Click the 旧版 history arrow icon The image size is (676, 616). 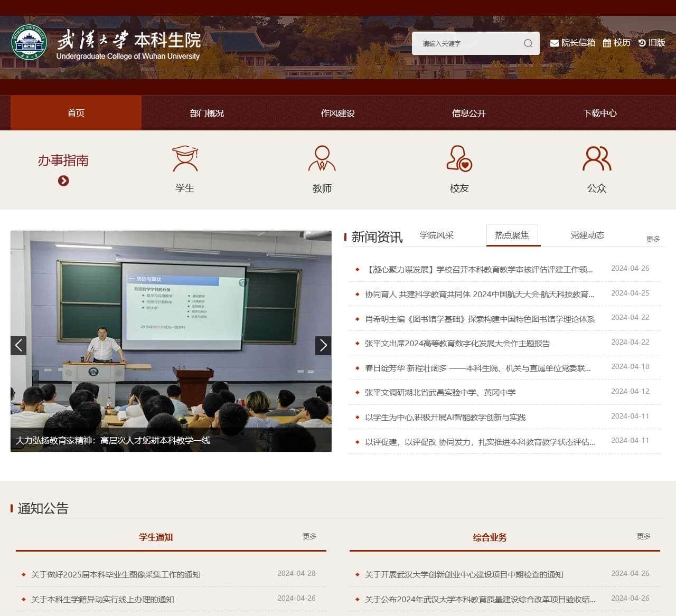(x=642, y=43)
